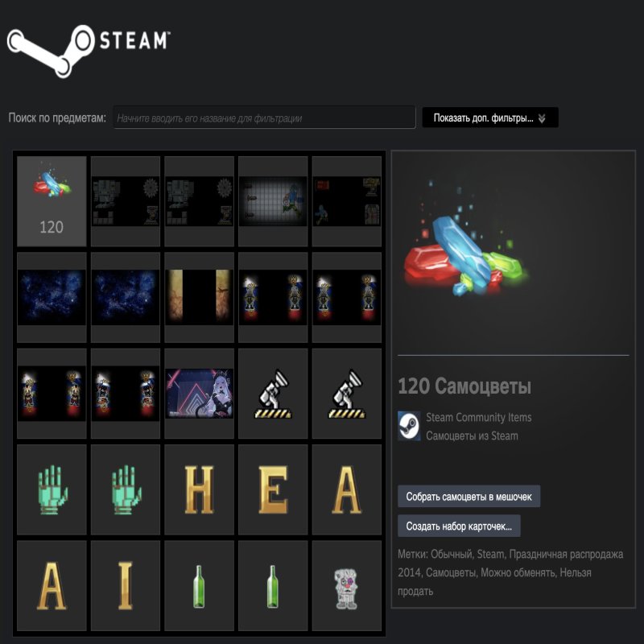Click the double chevron on filters button

pyautogui.click(x=542, y=118)
